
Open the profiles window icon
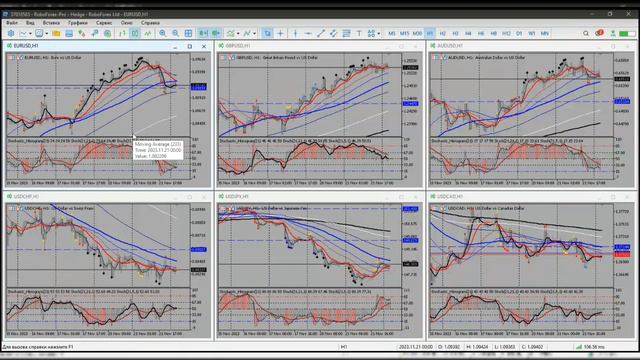coord(39,33)
